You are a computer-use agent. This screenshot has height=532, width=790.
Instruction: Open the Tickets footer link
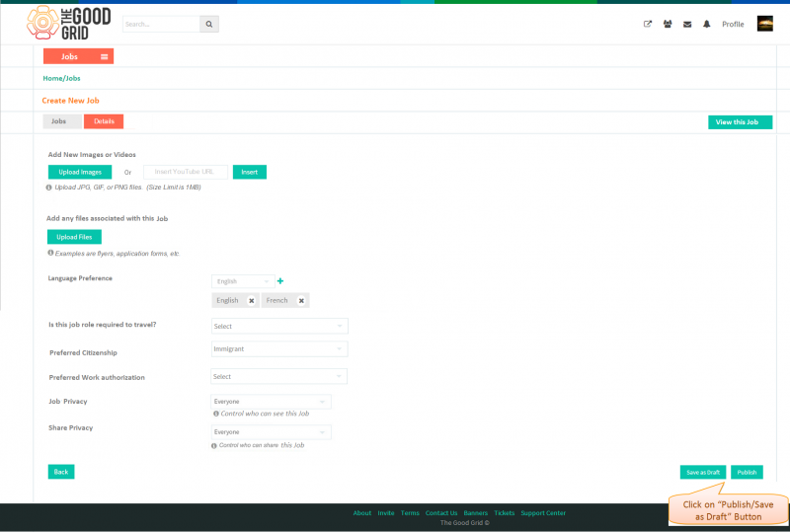click(505, 513)
